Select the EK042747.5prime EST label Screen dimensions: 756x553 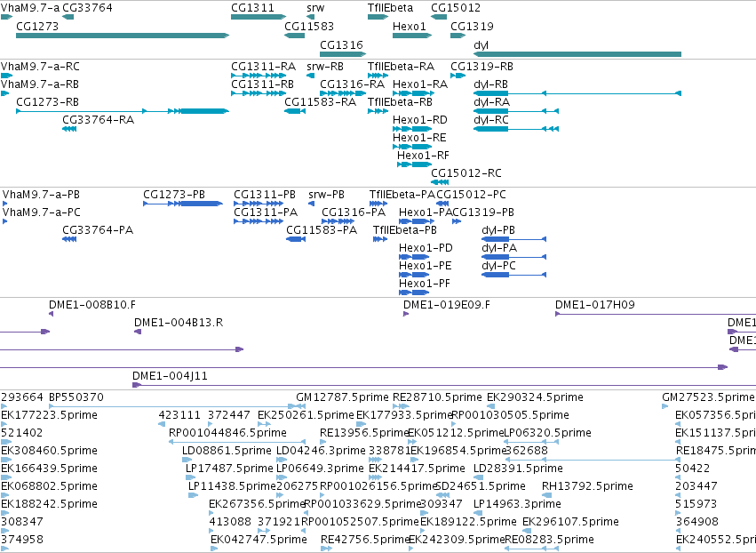click(x=259, y=540)
